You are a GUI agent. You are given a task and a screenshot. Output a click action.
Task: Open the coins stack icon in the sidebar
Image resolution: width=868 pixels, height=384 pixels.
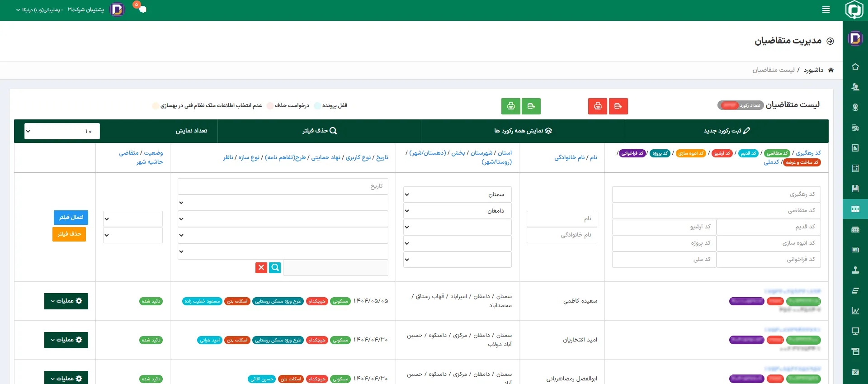(855, 128)
